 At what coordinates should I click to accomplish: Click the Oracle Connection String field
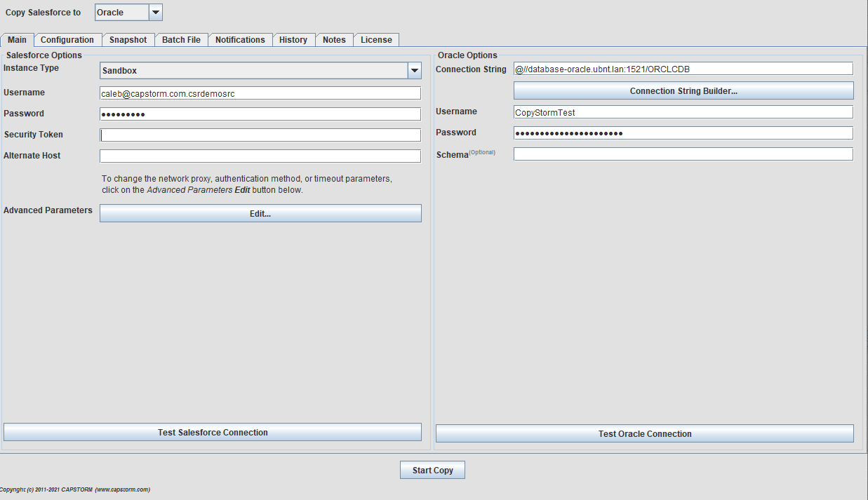point(683,69)
